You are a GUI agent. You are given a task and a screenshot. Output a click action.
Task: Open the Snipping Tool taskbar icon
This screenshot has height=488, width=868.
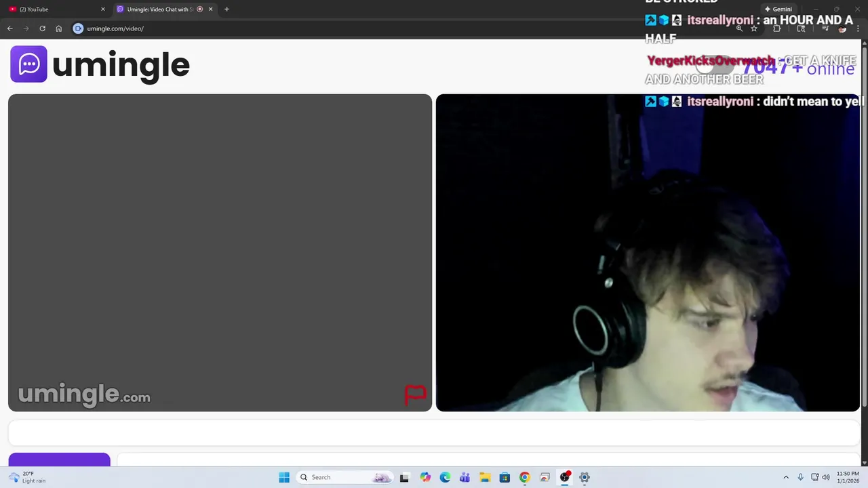point(545,477)
